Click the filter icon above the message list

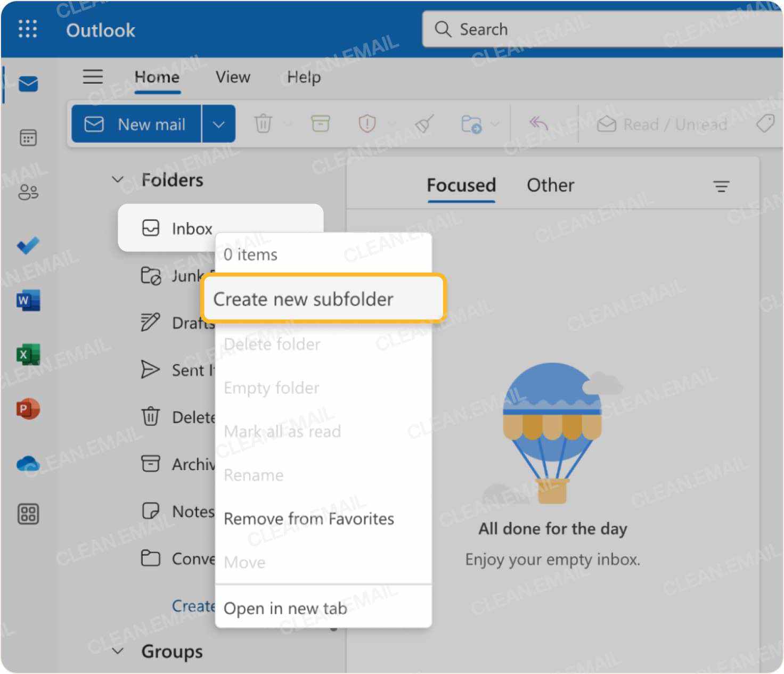tap(722, 186)
